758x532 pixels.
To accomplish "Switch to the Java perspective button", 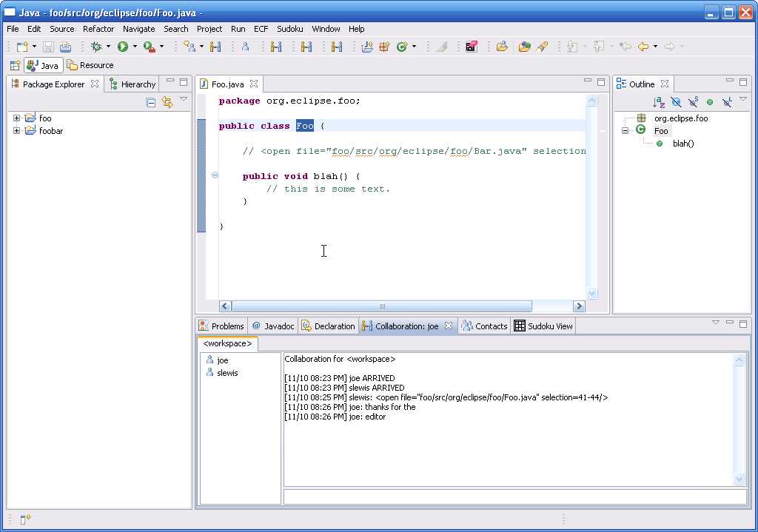I will [44, 65].
